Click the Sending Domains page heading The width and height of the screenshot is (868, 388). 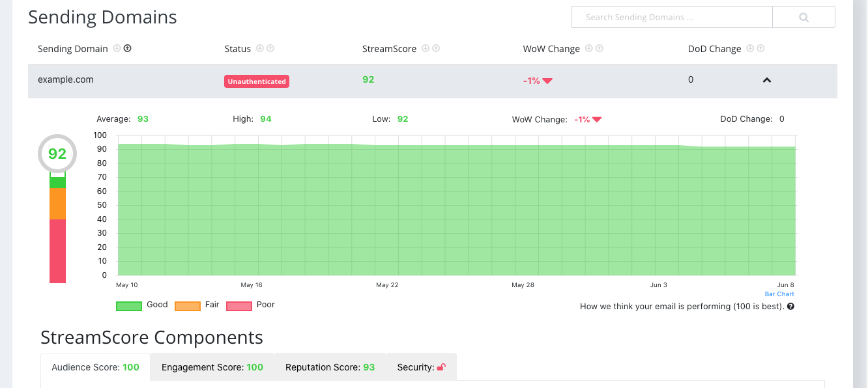102,17
